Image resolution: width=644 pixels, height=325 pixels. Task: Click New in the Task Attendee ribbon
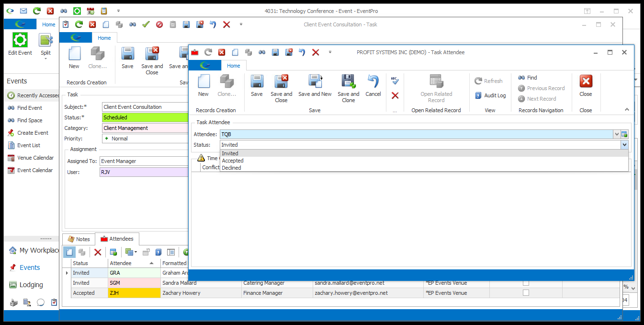coord(203,85)
